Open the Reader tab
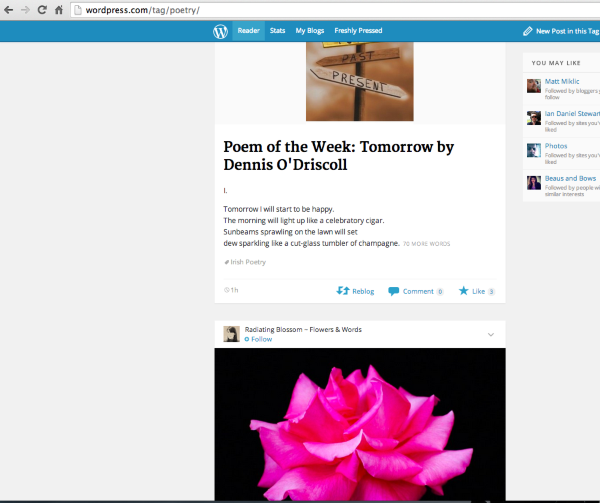The width and height of the screenshot is (600, 503). pyautogui.click(x=248, y=31)
